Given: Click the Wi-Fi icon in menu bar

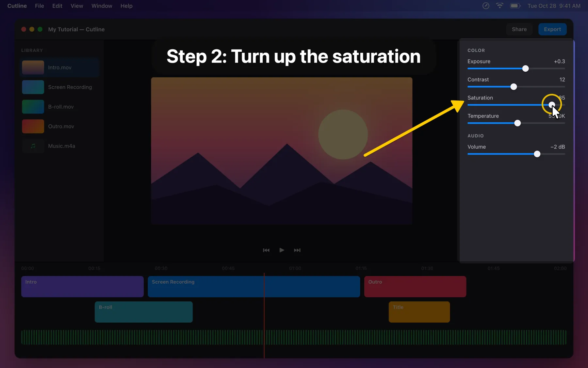Looking at the screenshot, I should (499, 6).
